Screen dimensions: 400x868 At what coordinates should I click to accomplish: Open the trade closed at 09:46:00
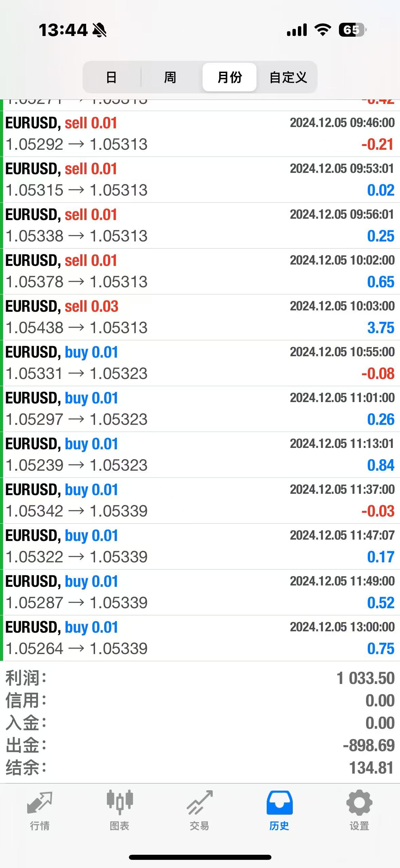point(200,134)
